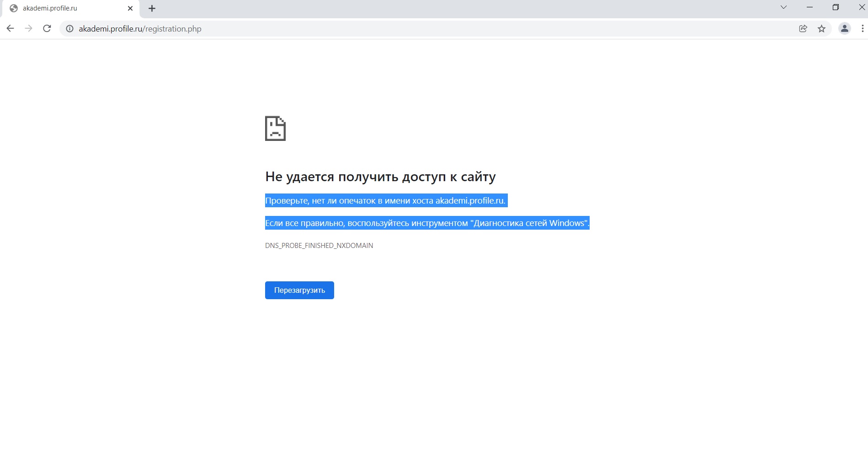
Task: Bookmark this page with the star icon
Action: [821, 28]
